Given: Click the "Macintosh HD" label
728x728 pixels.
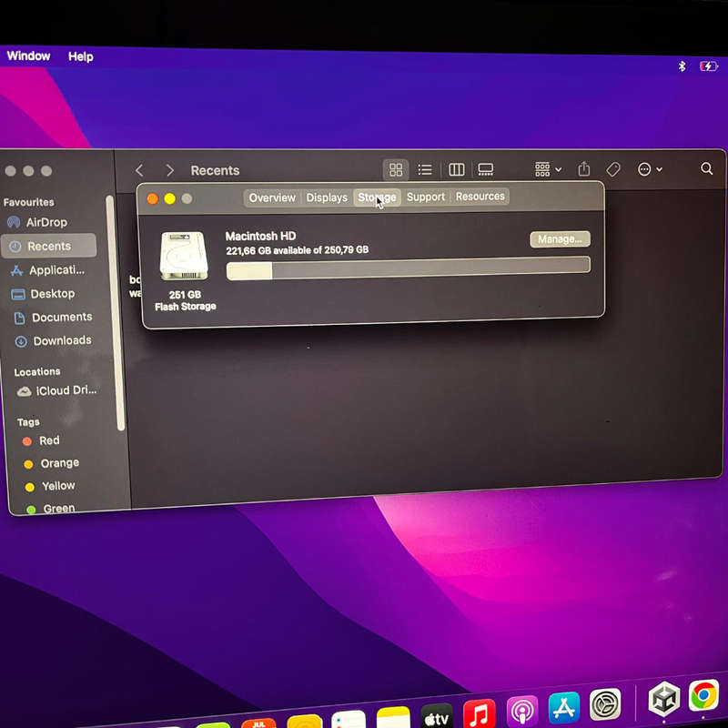Looking at the screenshot, I should coord(260,236).
